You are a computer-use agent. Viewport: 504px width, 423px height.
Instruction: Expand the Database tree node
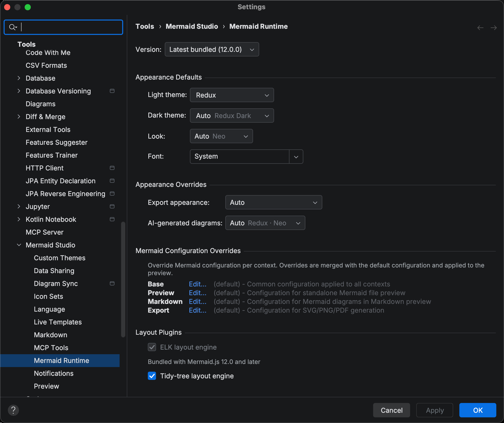click(x=19, y=78)
